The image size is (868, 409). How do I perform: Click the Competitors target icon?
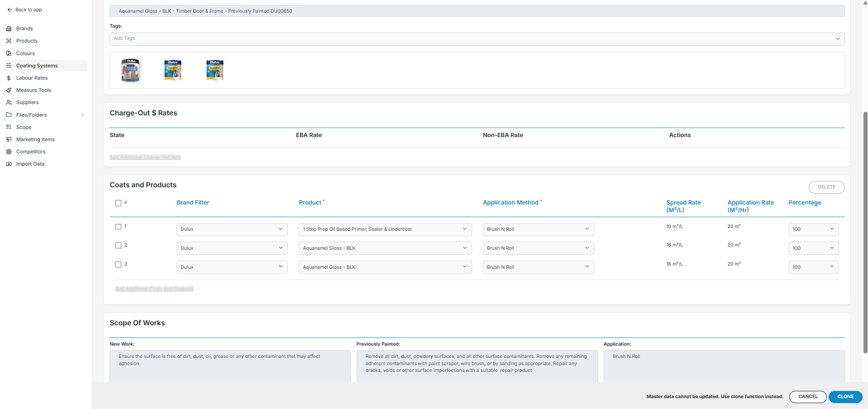(x=9, y=152)
